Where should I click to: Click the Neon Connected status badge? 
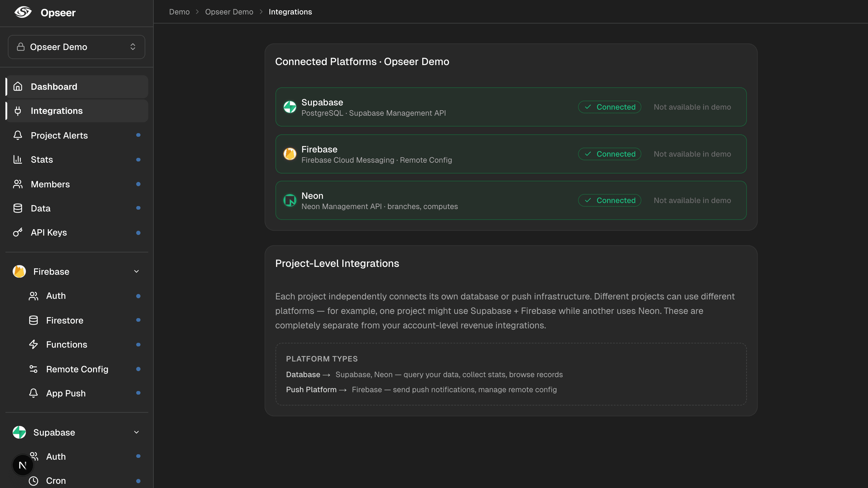click(x=609, y=201)
